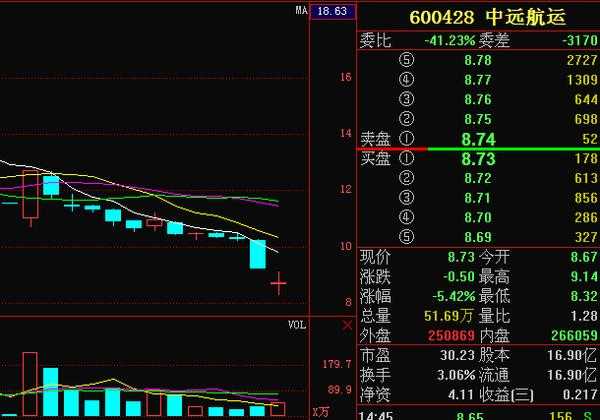Click the volume axis label 89.9
Image resolution: width=600 pixels, height=420 pixels.
tap(339, 389)
